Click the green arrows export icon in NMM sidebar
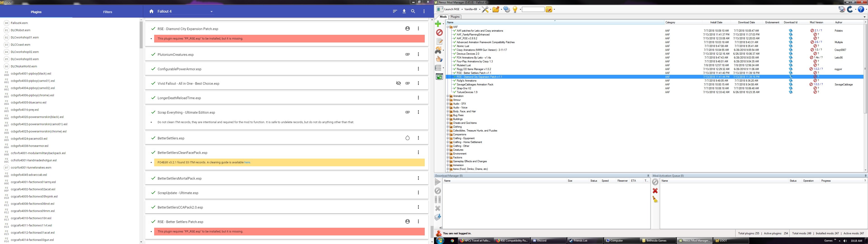The height and width of the screenshot is (244, 868). (439, 77)
